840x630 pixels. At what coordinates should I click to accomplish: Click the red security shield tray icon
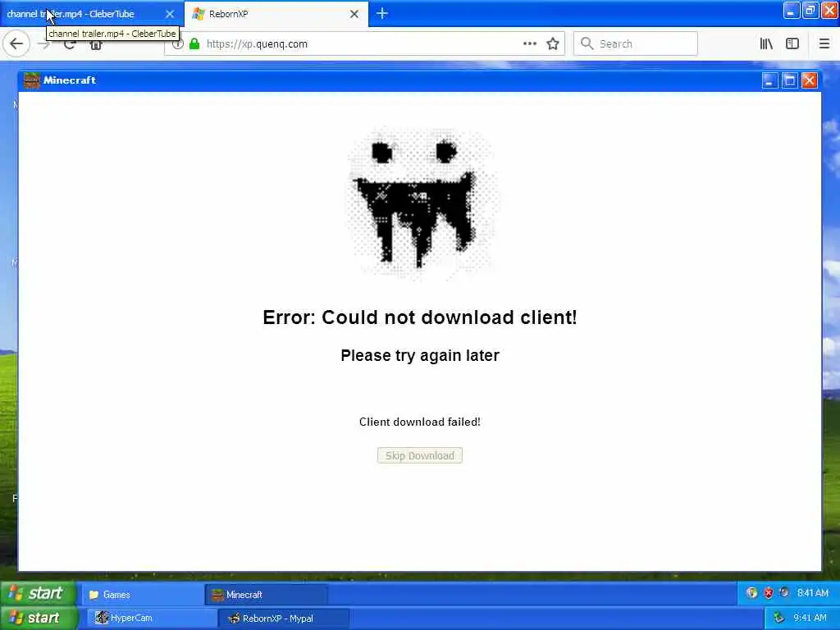click(x=768, y=593)
